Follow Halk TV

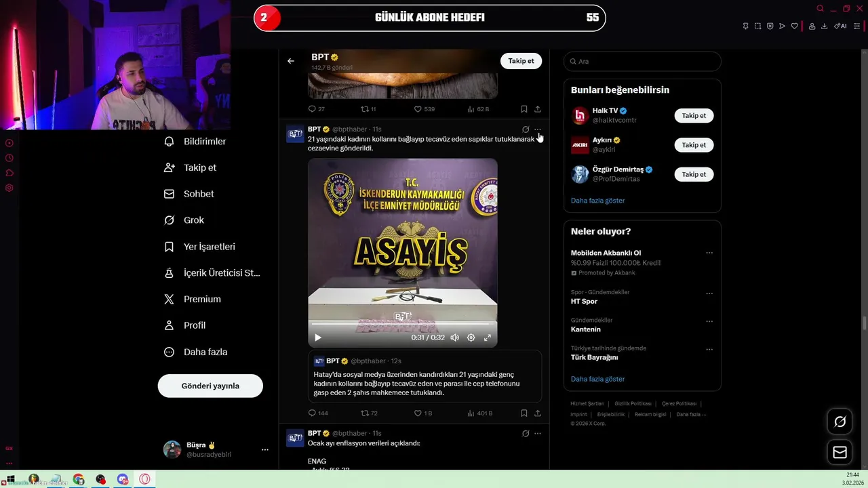[694, 115]
